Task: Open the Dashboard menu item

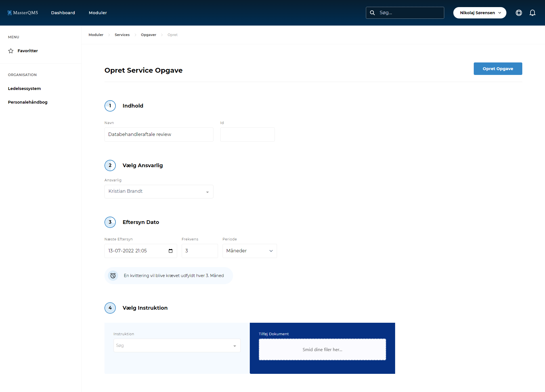Action: click(x=63, y=13)
